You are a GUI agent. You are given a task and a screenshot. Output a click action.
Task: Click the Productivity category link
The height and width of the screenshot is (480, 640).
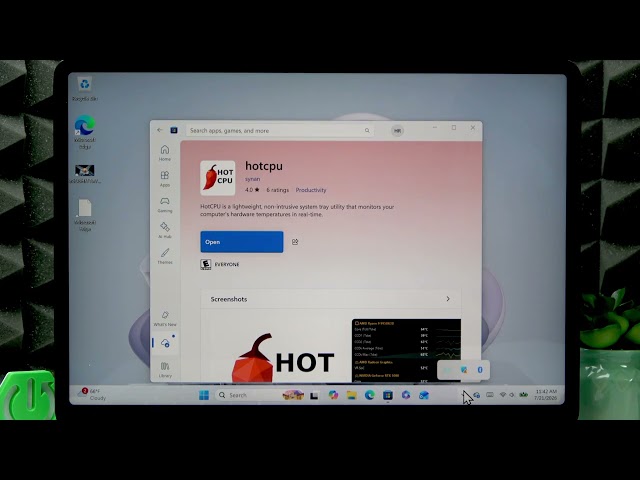(x=311, y=190)
